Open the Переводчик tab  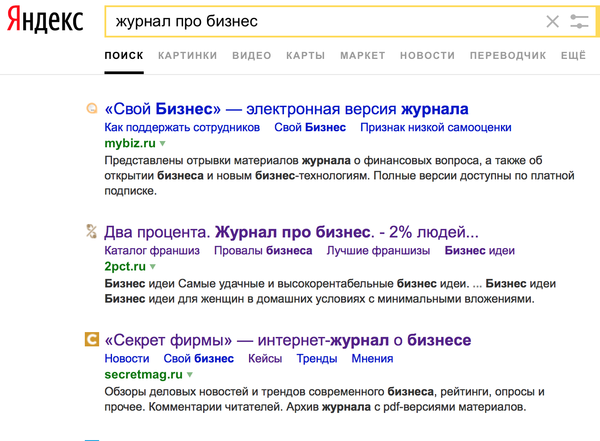pyautogui.click(x=508, y=56)
